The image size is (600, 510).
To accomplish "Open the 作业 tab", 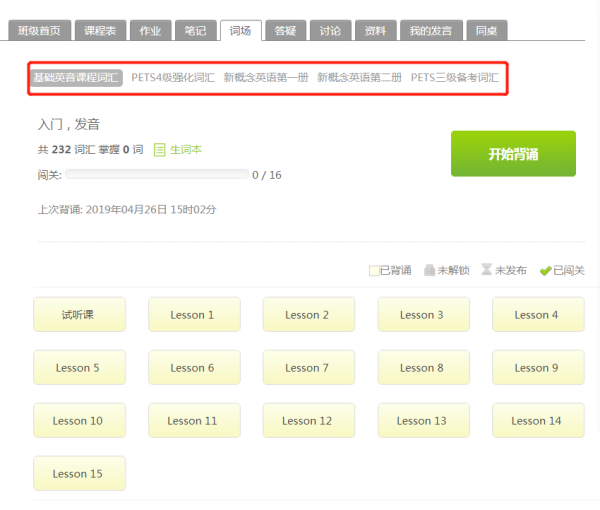I will [x=148, y=31].
